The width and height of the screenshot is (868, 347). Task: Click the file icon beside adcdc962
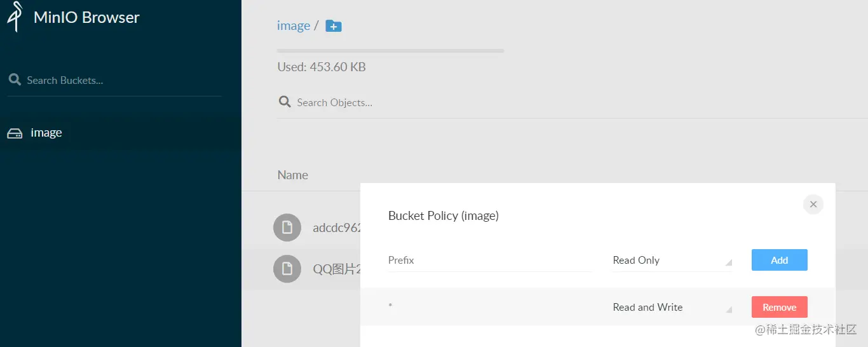click(287, 228)
